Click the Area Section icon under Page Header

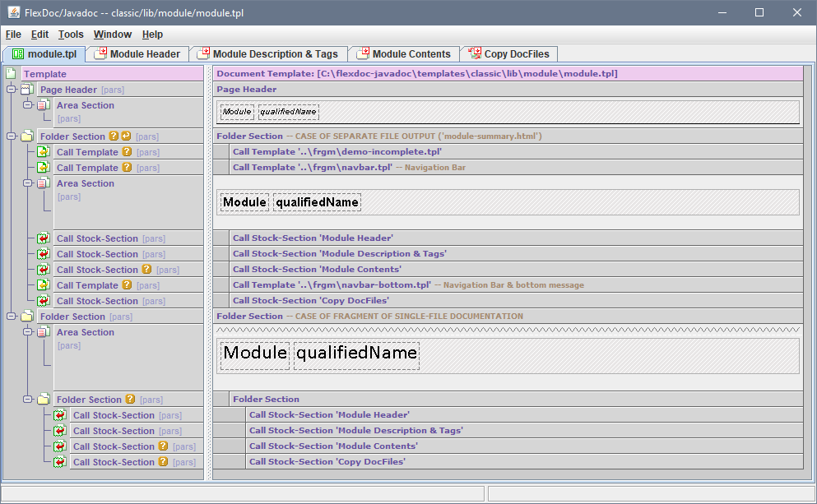tap(44, 105)
